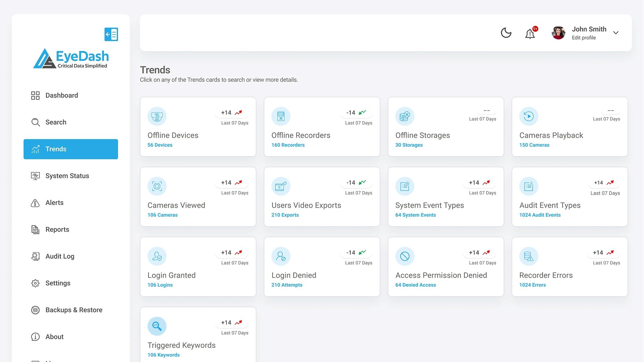Click the 1024 Audit Events link

point(540,215)
